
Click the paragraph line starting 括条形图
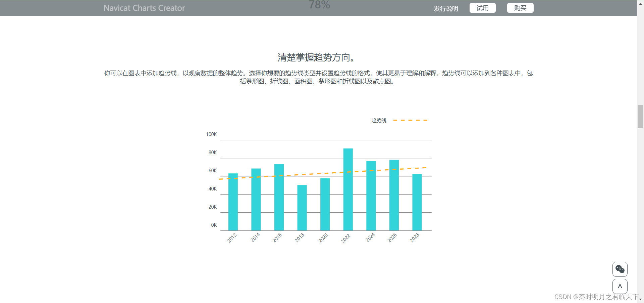(x=318, y=81)
